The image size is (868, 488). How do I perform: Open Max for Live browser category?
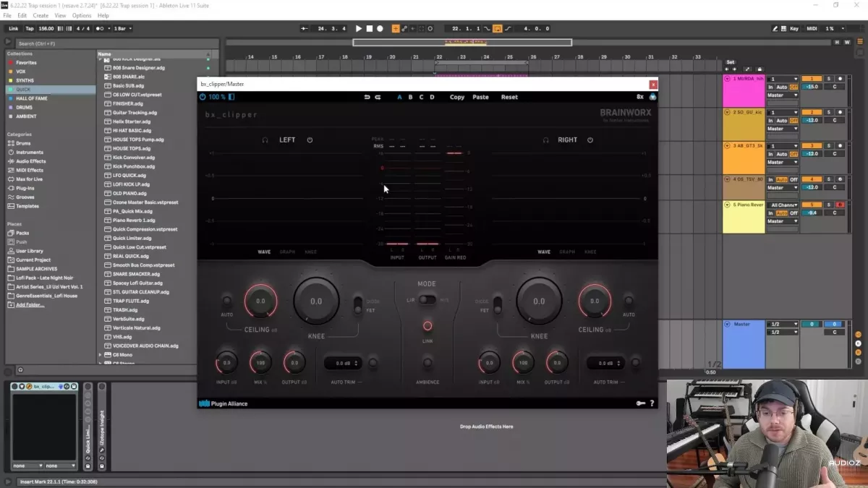tap(29, 179)
